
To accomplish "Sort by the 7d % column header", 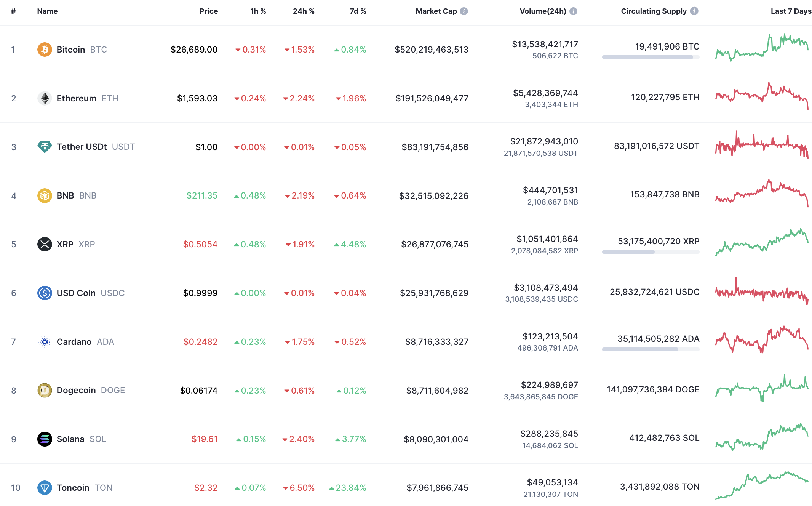I will pos(358,11).
